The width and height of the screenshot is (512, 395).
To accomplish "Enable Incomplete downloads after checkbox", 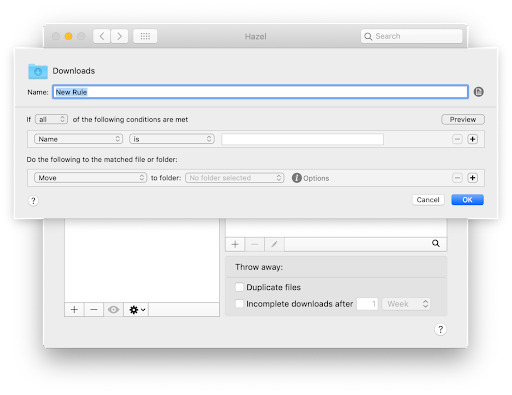I will (x=239, y=304).
